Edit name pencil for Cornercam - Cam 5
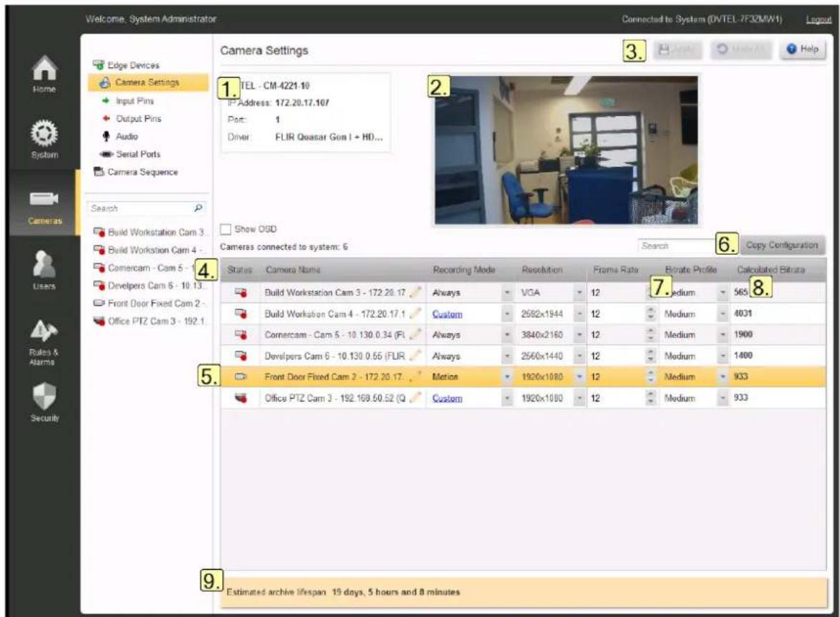Image resolution: width=840 pixels, height=617 pixels. point(415,335)
